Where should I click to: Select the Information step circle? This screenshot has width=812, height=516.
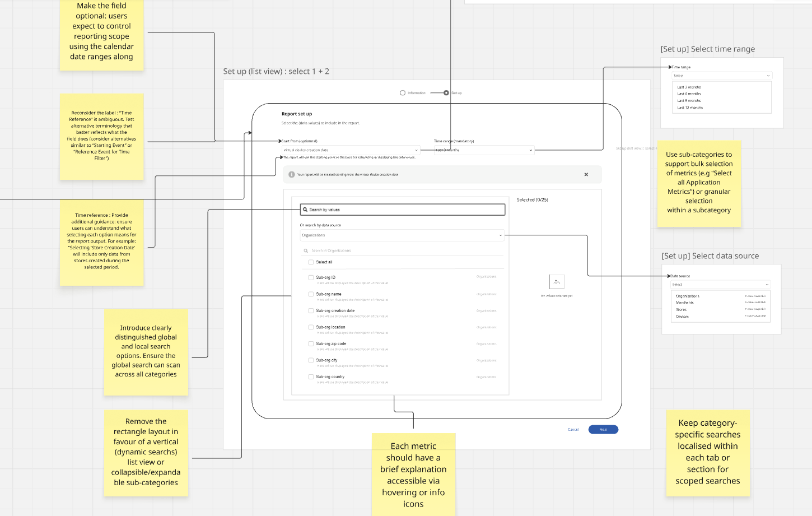coord(403,93)
